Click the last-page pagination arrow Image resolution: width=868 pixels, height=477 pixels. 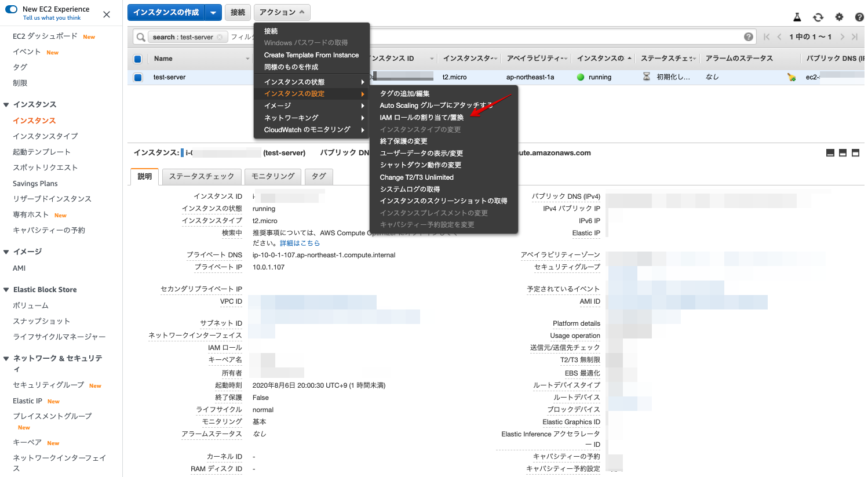pyautogui.click(x=856, y=36)
